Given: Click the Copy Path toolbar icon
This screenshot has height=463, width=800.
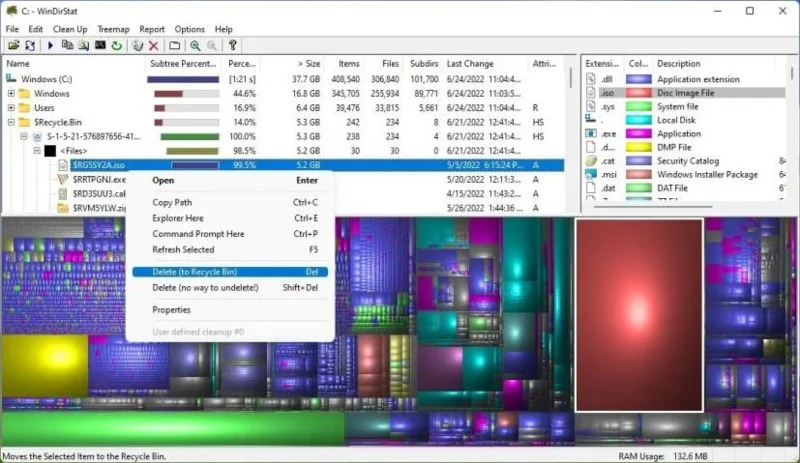Looking at the screenshot, I should pos(67,45).
